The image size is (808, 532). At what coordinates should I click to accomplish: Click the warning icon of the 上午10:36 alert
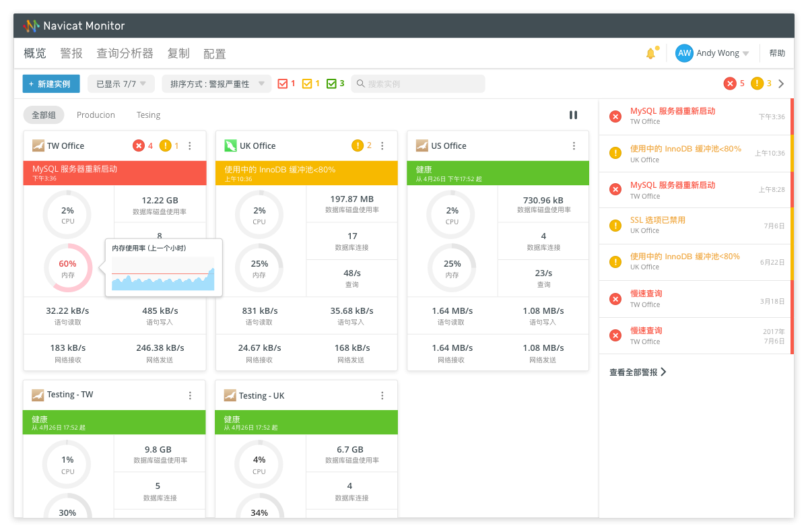click(x=615, y=153)
